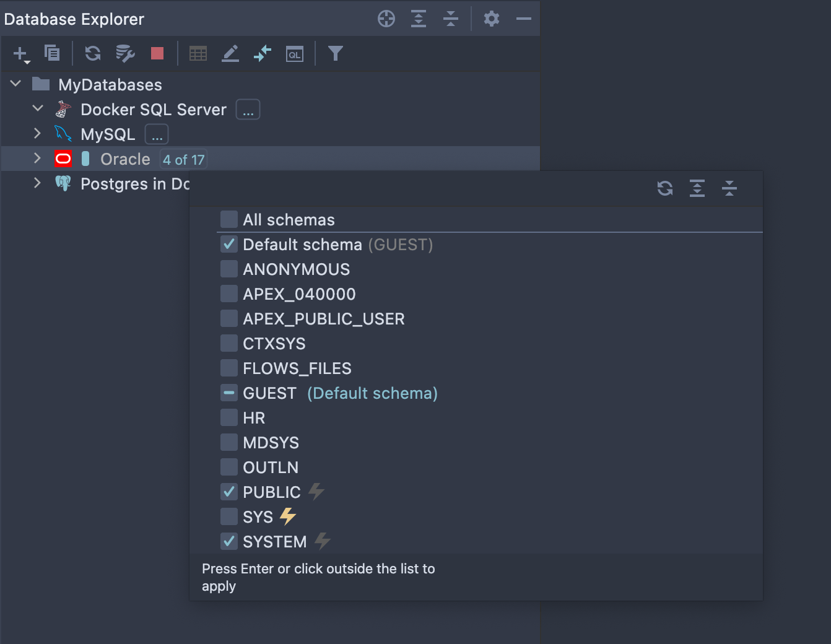Open the table editor grid icon

click(198, 54)
